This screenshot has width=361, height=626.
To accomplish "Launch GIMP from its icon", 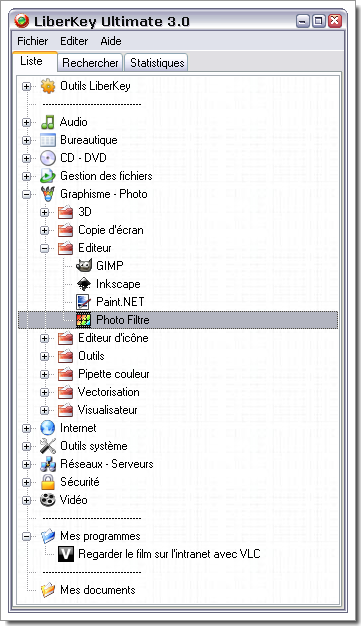I will click(83, 266).
